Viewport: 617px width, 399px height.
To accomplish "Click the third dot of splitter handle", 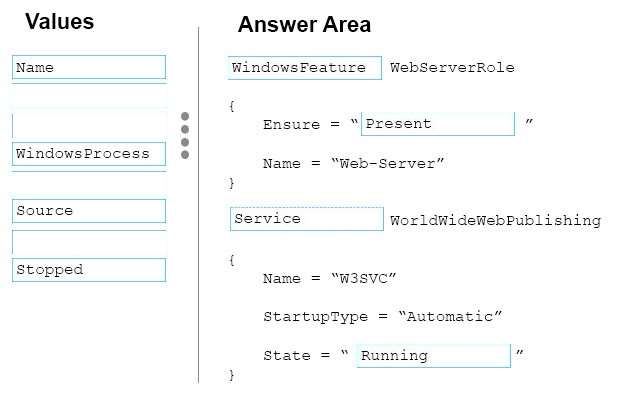I will [185, 142].
